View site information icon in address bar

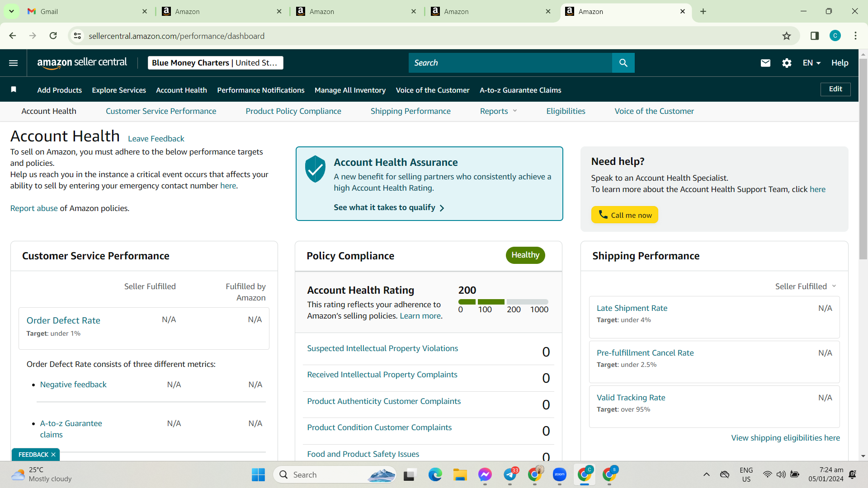pyautogui.click(x=78, y=36)
